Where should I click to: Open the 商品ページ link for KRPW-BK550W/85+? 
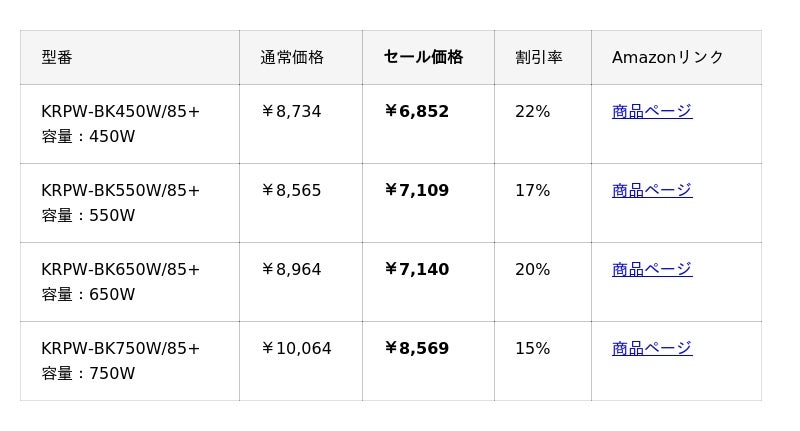coord(651,191)
